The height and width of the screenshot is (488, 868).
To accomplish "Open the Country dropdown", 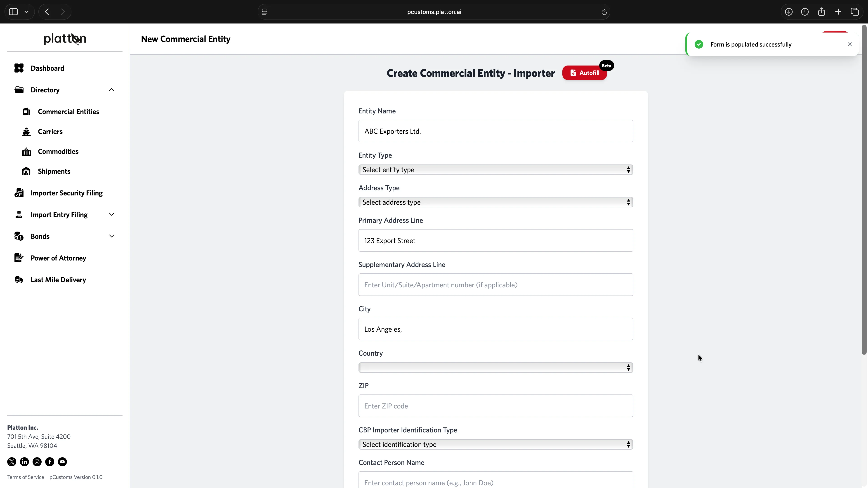I will coord(495,367).
